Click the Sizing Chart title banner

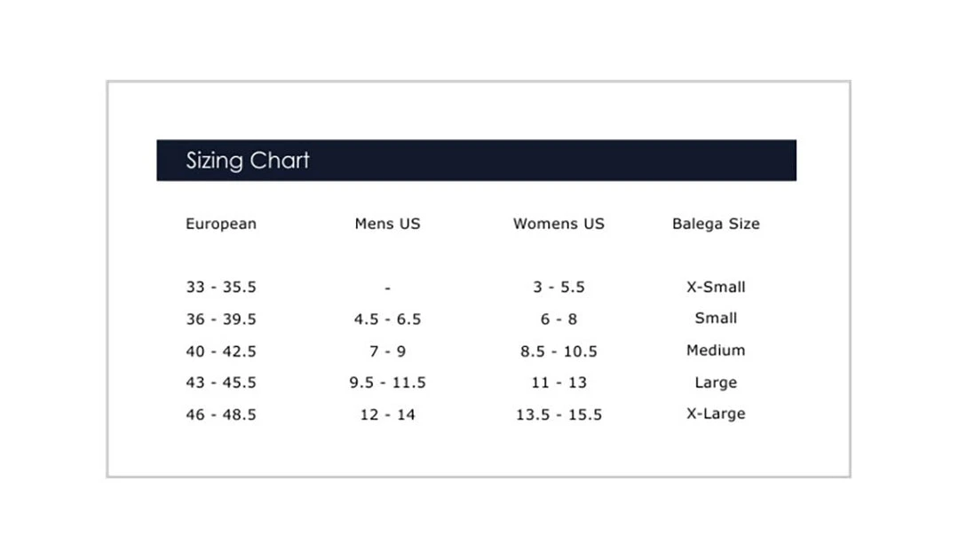click(x=476, y=161)
